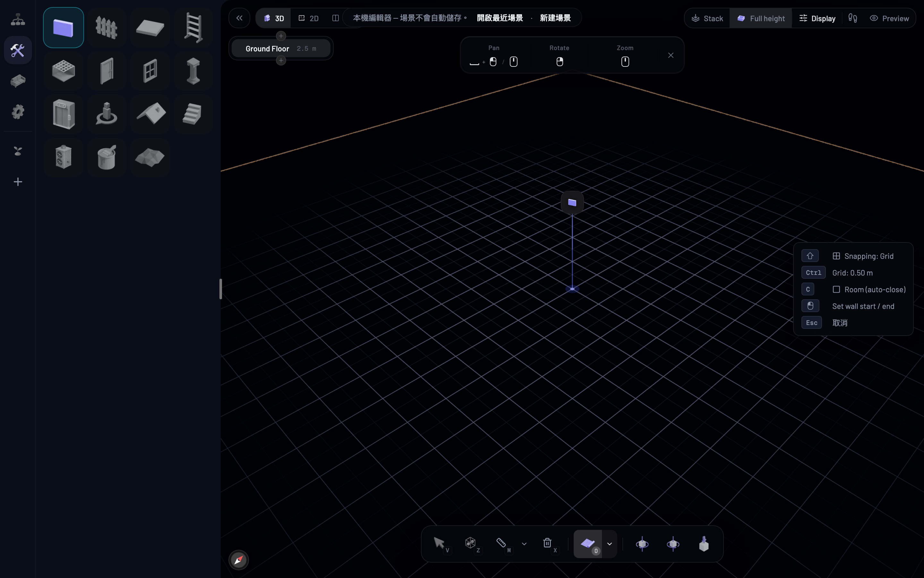
Task: Expand the Measure tool dropdown arrow
Action: point(524,544)
